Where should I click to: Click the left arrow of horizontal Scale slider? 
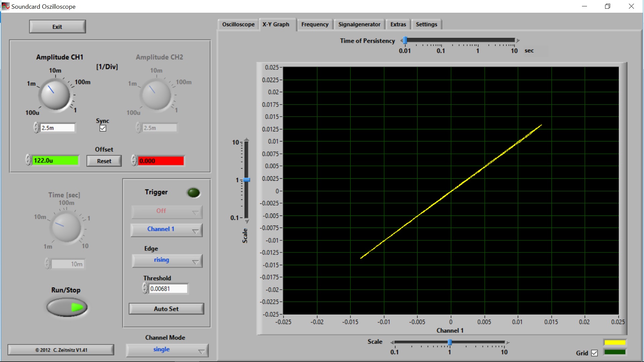click(392, 342)
